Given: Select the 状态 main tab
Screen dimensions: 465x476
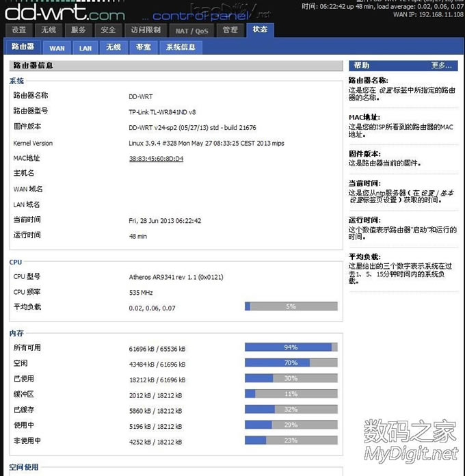Looking at the screenshot, I should point(260,29).
